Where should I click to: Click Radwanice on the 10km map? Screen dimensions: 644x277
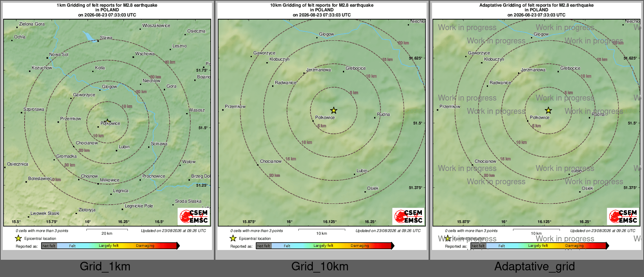click(285, 83)
